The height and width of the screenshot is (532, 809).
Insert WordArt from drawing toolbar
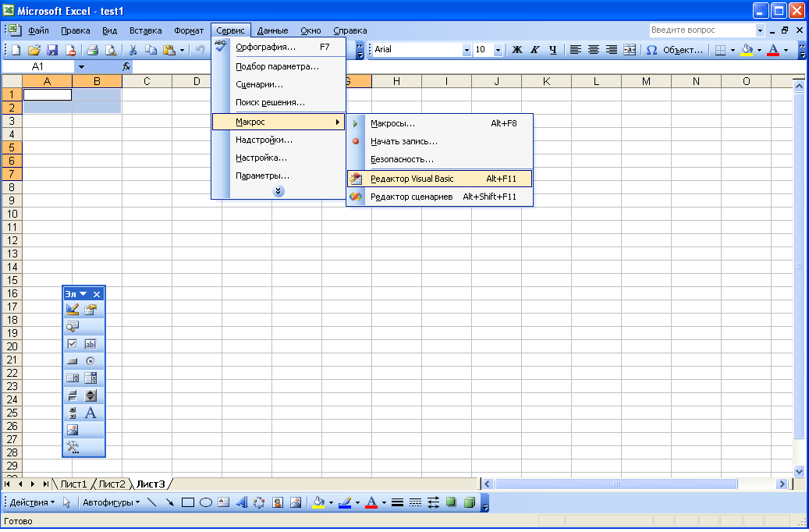[x=242, y=502]
